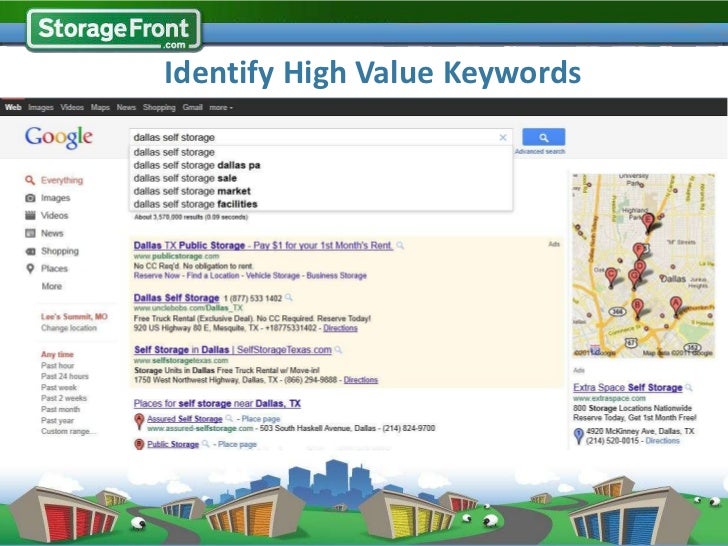Viewport: 728px width, 546px height.
Task: Open the Assured Self Storage listing
Action: pyautogui.click(x=185, y=419)
